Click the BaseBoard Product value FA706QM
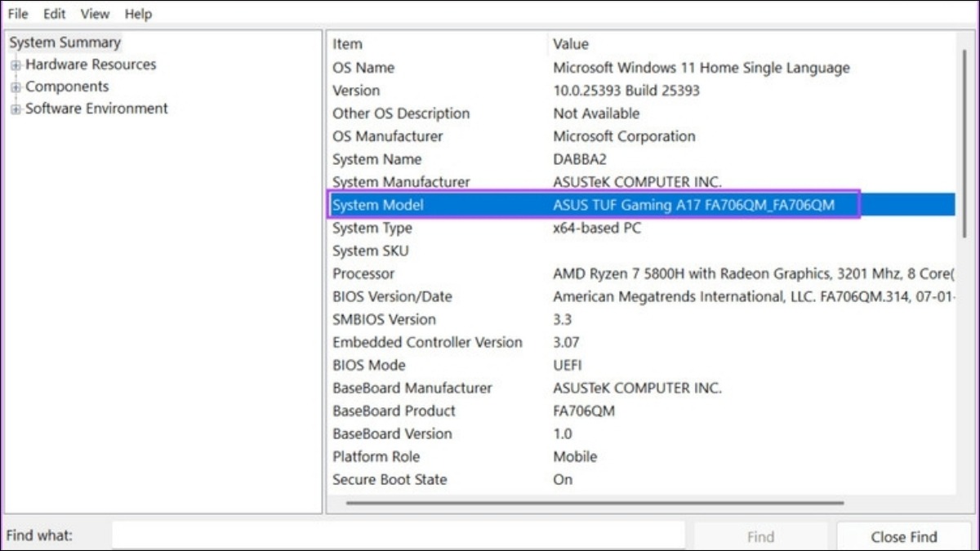 coord(584,411)
